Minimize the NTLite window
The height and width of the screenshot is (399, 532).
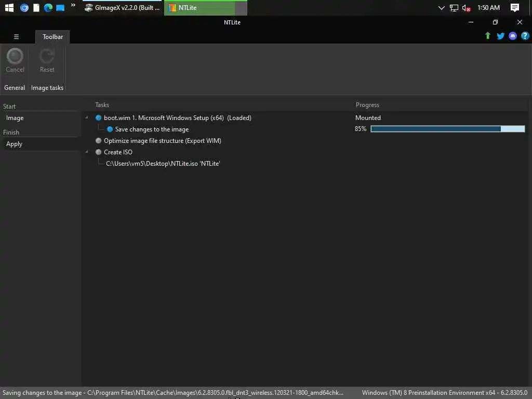point(471,22)
